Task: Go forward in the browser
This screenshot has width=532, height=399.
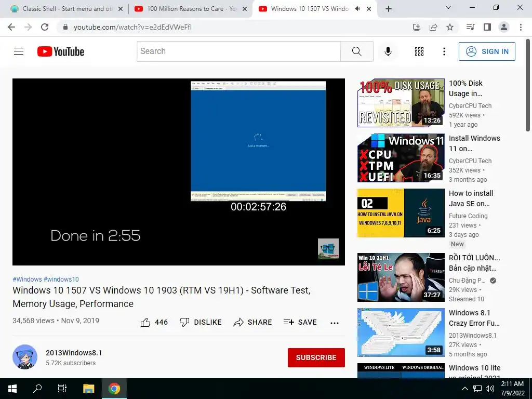Action: pyautogui.click(x=28, y=27)
